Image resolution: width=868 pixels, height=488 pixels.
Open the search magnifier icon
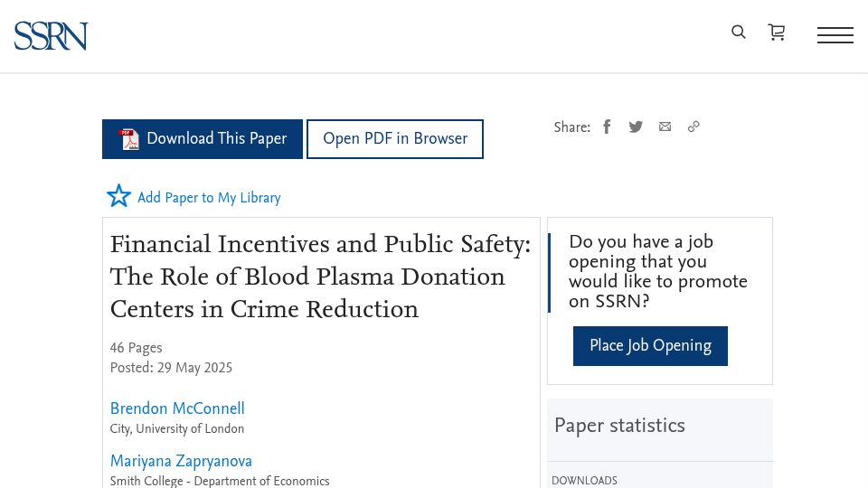pyautogui.click(x=739, y=33)
